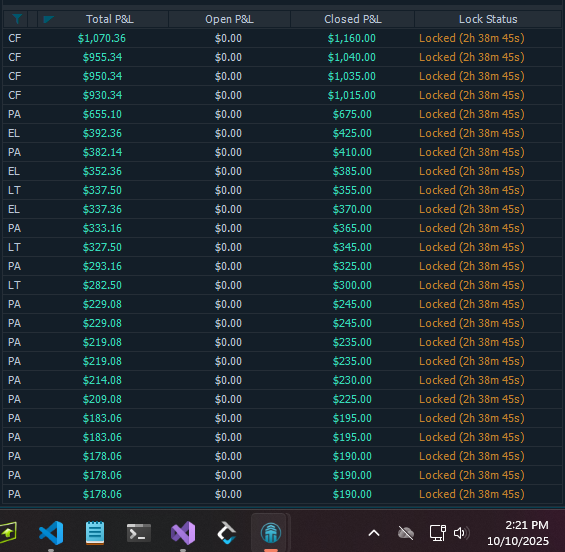Click Open P&L $0.00 in the $333.16 row

228,228
